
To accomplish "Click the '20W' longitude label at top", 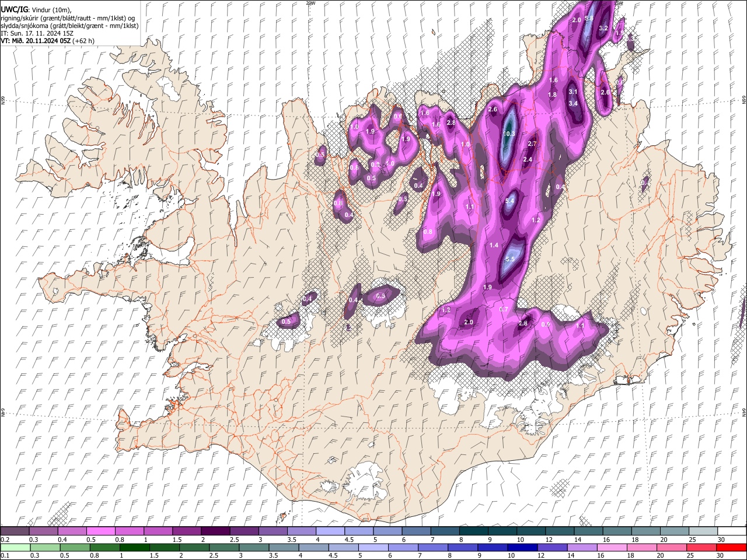I will pos(310,3).
